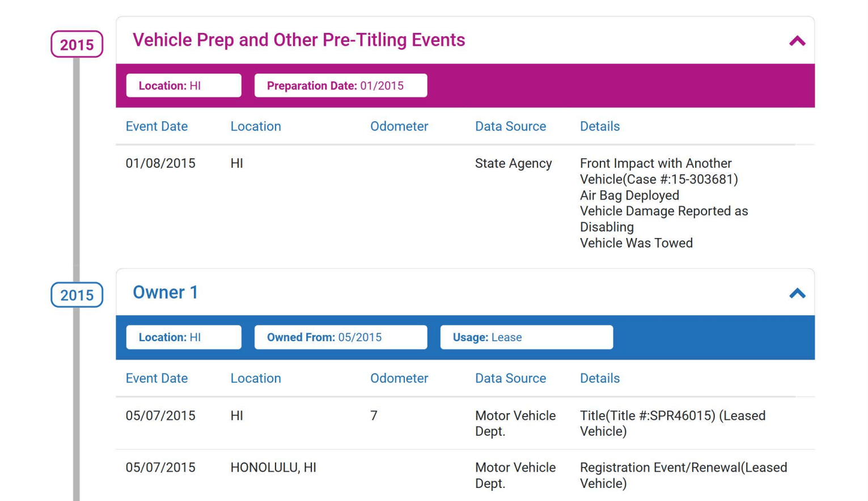Click Vehicle Prep and Other Pre-Titling Events heading
868x501 pixels.
point(298,40)
